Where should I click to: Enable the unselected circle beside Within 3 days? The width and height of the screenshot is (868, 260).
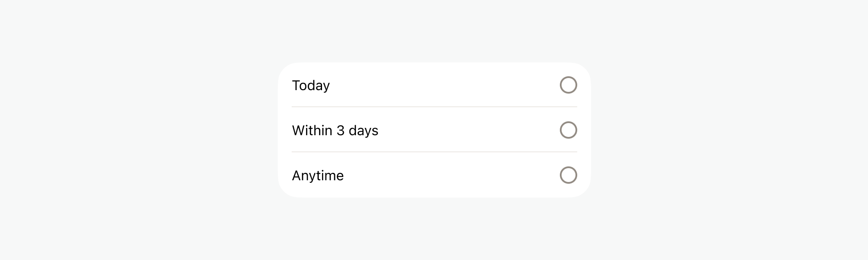tap(568, 130)
